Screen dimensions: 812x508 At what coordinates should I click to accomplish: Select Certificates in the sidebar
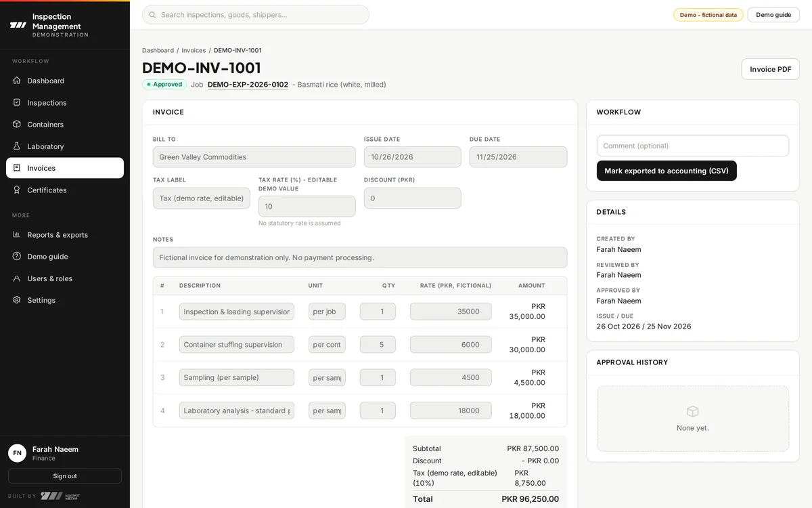pos(65,190)
